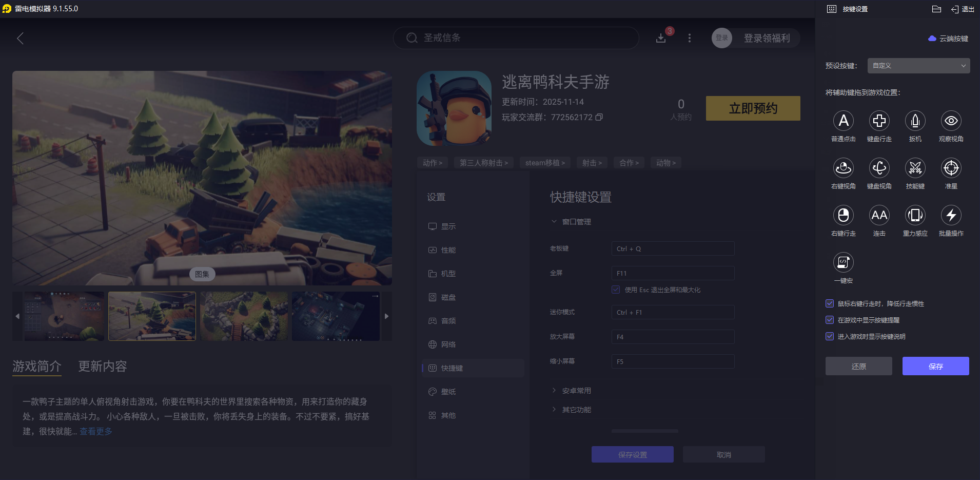Open the 壁纸 settings tab

[473, 392]
